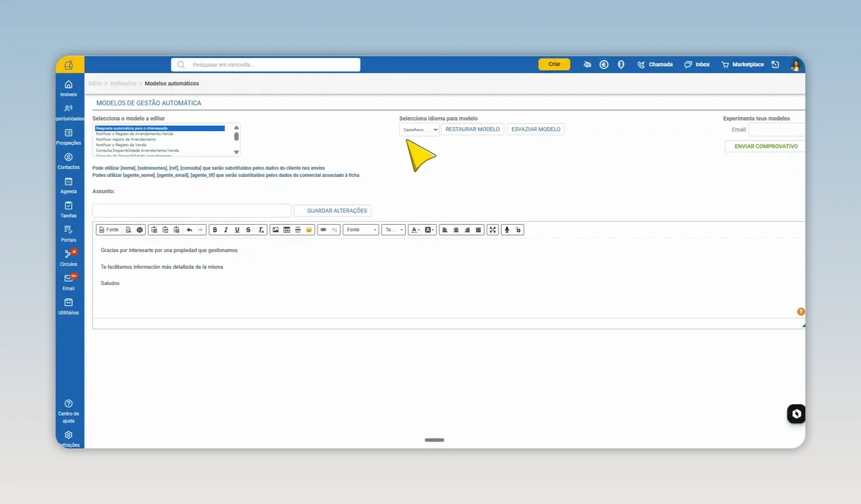Open the Imóveis section in sidebar
Image resolution: width=861 pixels, height=504 pixels.
[69, 88]
